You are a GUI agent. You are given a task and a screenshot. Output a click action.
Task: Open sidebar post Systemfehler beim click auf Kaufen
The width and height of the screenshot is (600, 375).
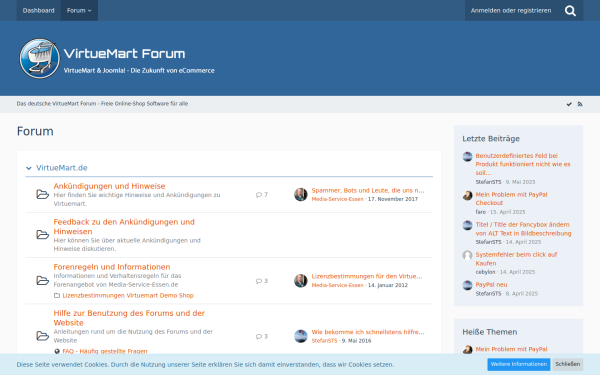click(516, 259)
